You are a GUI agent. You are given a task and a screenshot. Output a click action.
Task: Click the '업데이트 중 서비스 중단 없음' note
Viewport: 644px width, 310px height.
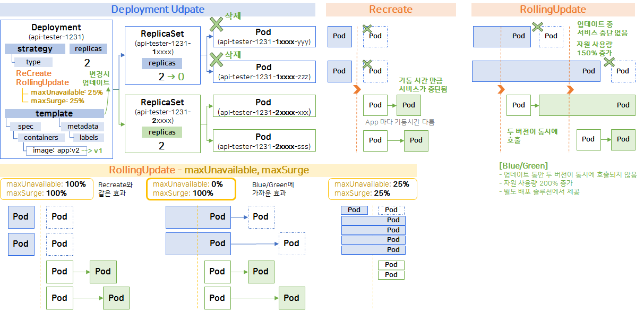[x=602, y=29]
